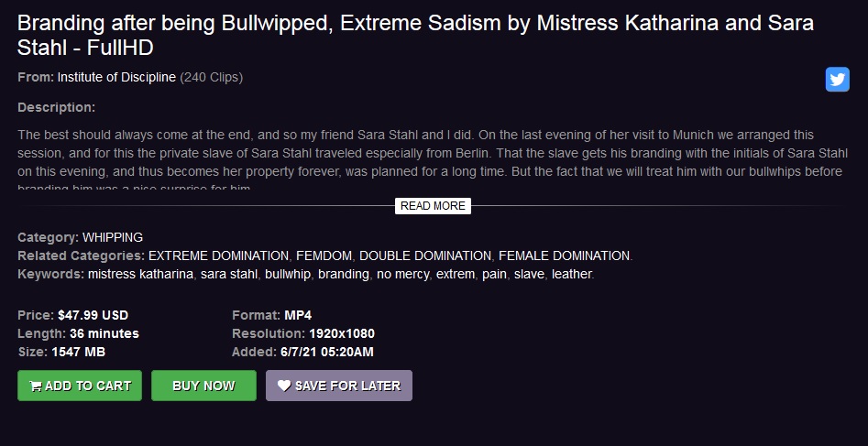Open the FEMDOM related category

[324, 256]
